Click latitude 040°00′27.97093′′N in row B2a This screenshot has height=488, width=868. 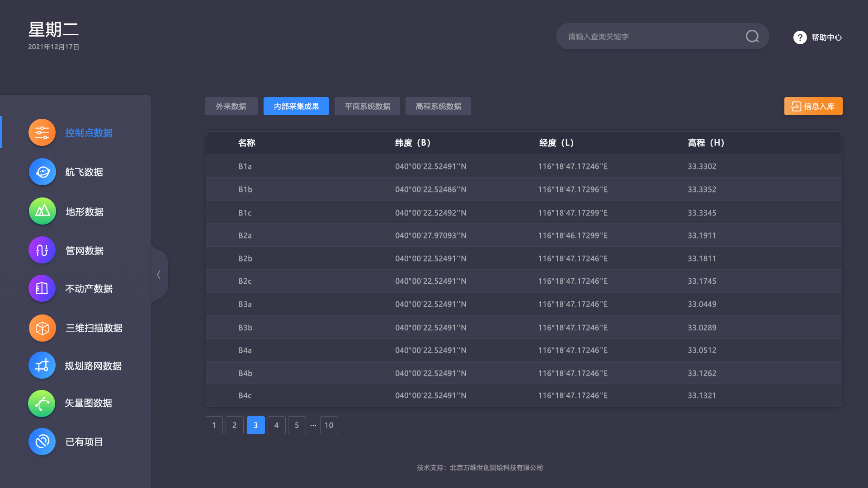431,235
